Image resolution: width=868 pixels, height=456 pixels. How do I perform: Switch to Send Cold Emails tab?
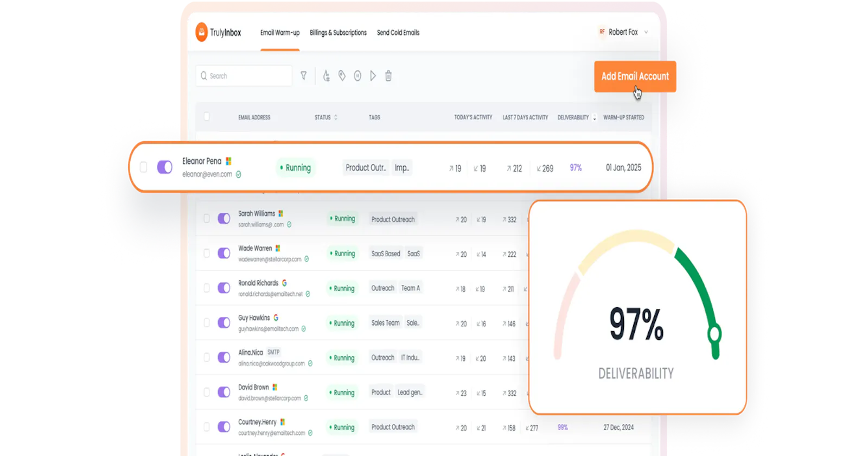pos(398,33)
